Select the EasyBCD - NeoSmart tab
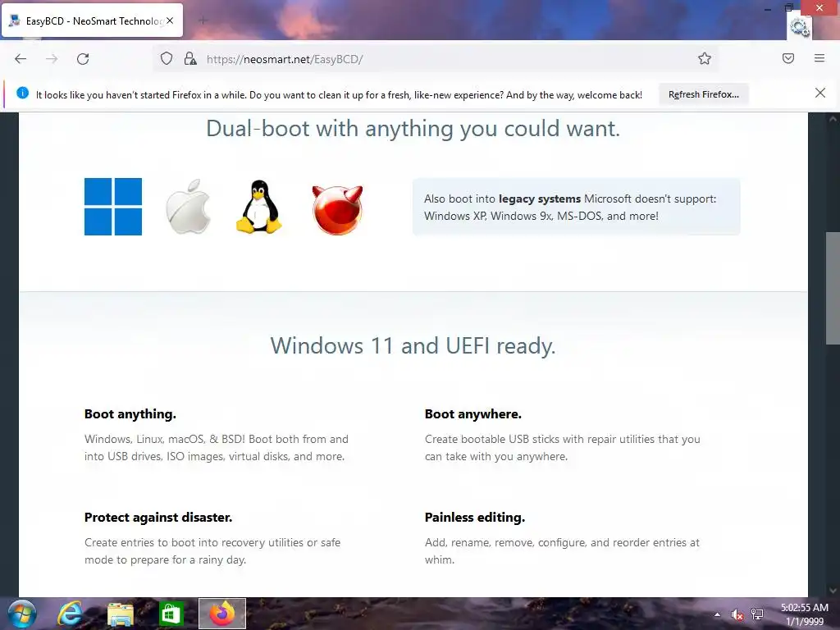Viewport: 840px width, 630px height. coord(92,21)
